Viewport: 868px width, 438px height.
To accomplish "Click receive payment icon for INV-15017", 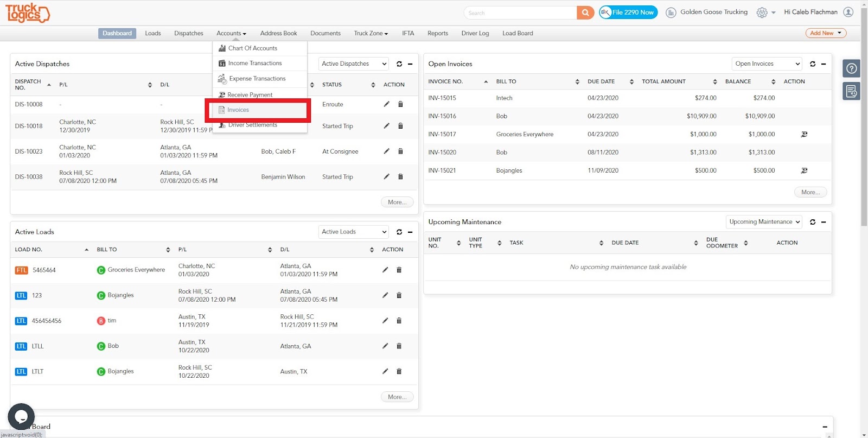I will [x=804, y=134].
